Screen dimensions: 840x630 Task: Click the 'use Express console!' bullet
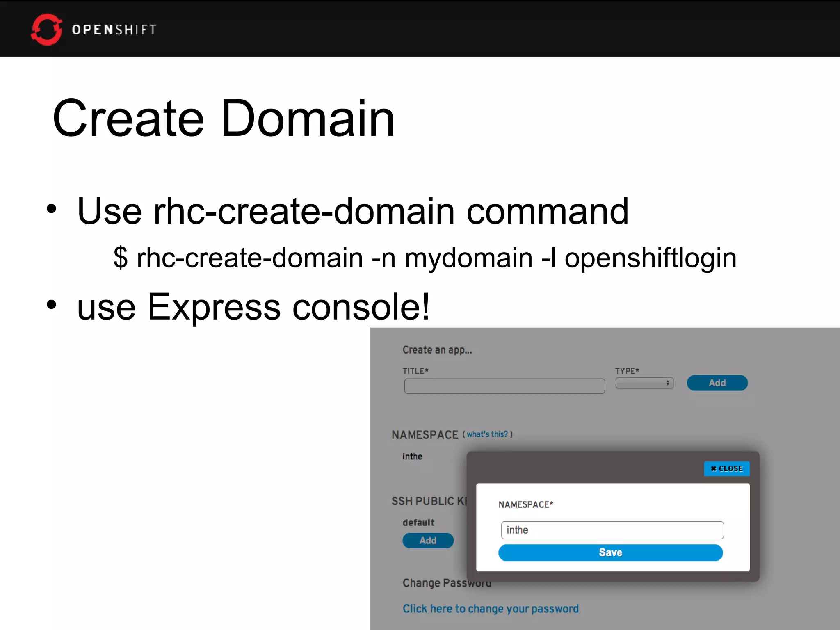(253, 307)
